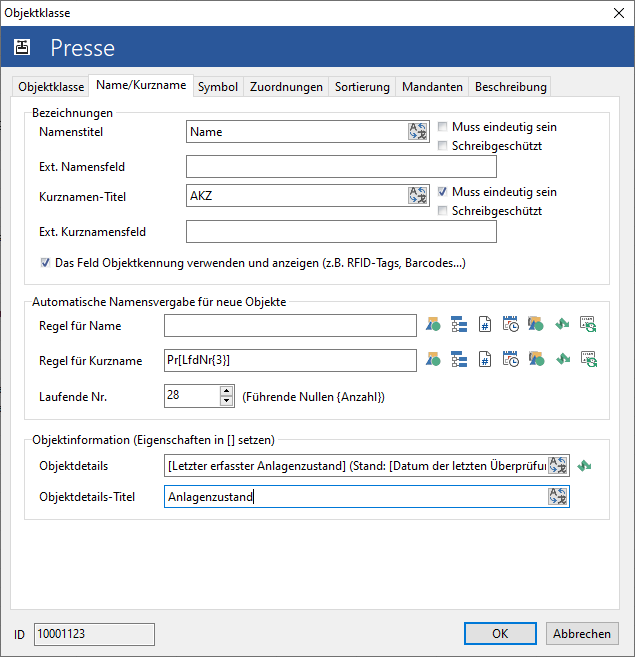Insert the running number (#) placeholder into Regel für Kurzname
The width and height of the screenshot is (635, 657).
(485, 360)
